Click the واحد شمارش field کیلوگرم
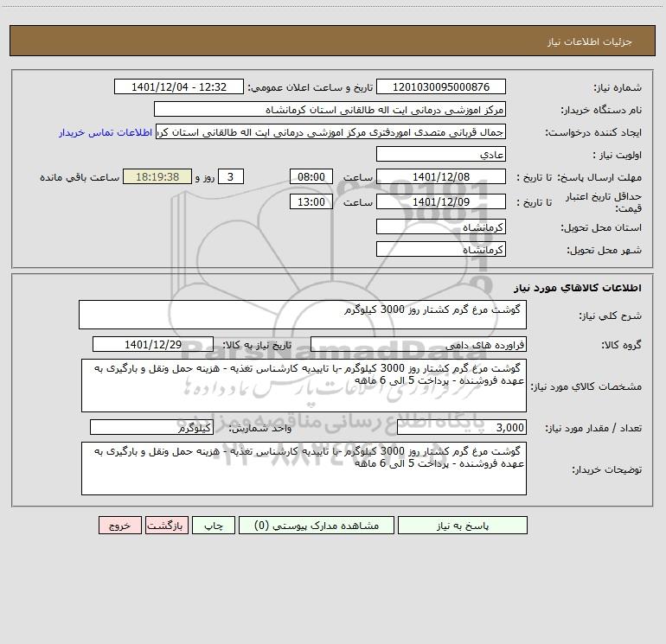666x644 pixels. [x=151, y=428]
